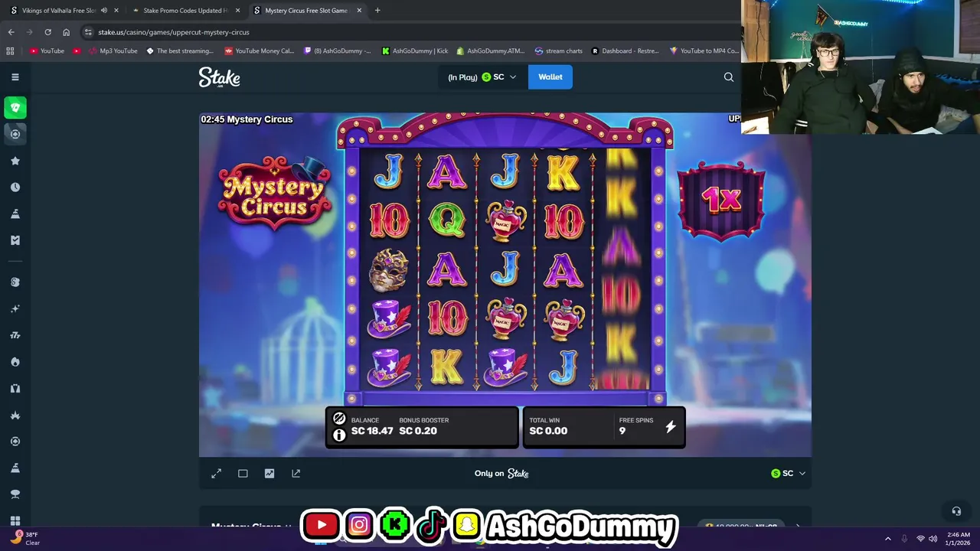
Task: Toggle theatre mode for the game
Action: pyautogui.click(x=243, y=474)
